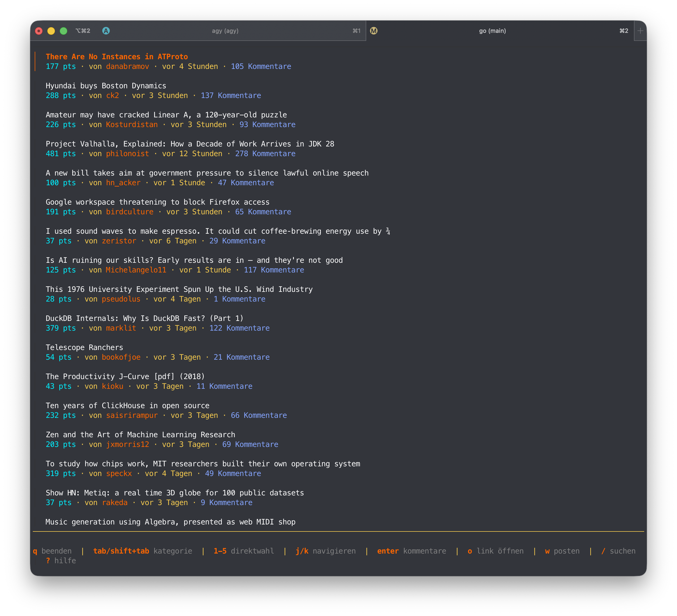Click o link öffnen hint
677x616 pixels.
point(495,551)
